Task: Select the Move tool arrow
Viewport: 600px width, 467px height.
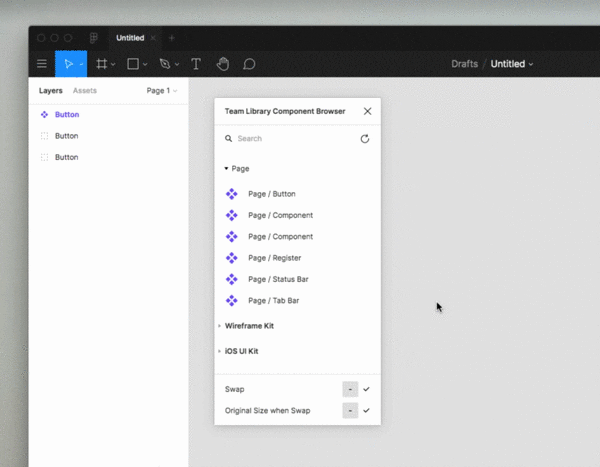Action: pos(68,64)
